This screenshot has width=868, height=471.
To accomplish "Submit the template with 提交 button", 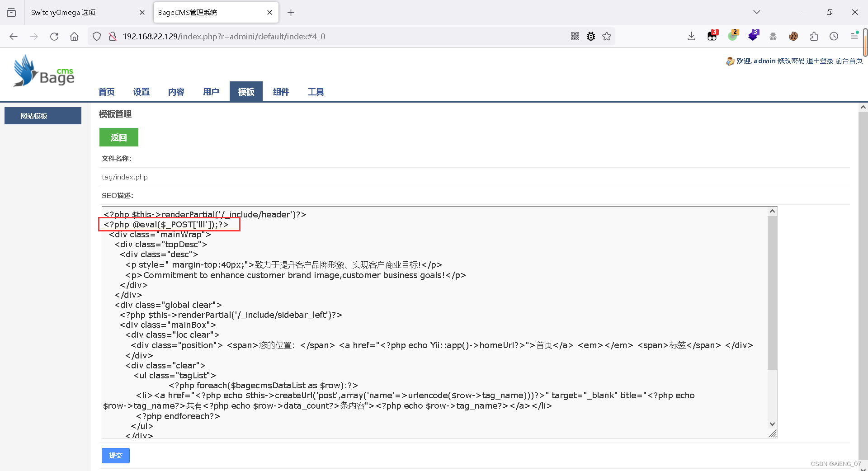I will [116, 456].
